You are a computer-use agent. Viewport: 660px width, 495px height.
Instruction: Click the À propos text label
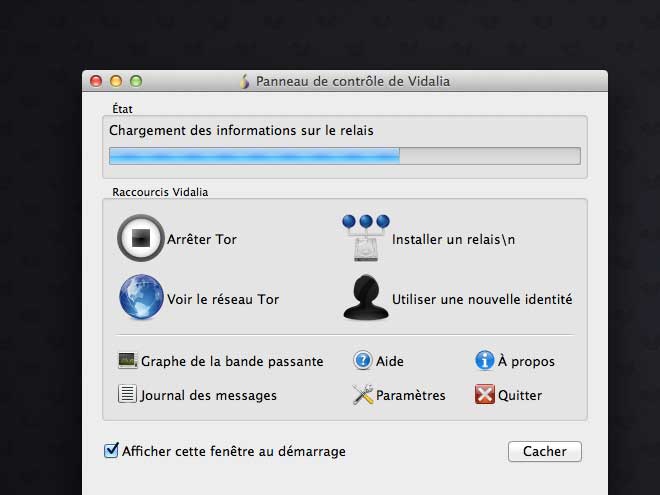(x=526, y=361)
